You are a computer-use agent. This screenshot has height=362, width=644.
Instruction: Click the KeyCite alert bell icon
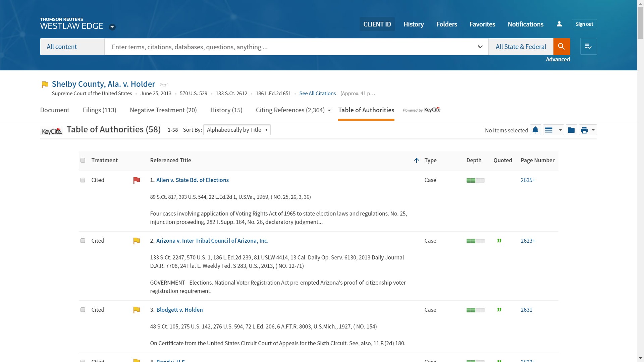[536, 130]
